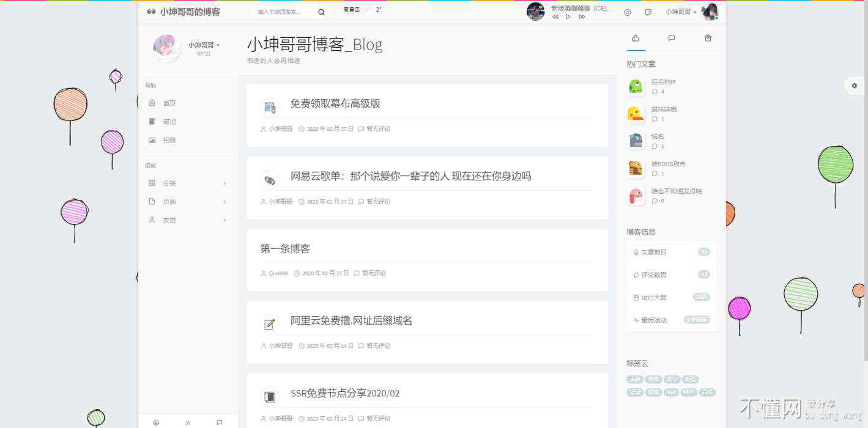Viewport: 868px width, 428px height.
Task: Open sidebar profile avatar
Action: tap(166, 48)
